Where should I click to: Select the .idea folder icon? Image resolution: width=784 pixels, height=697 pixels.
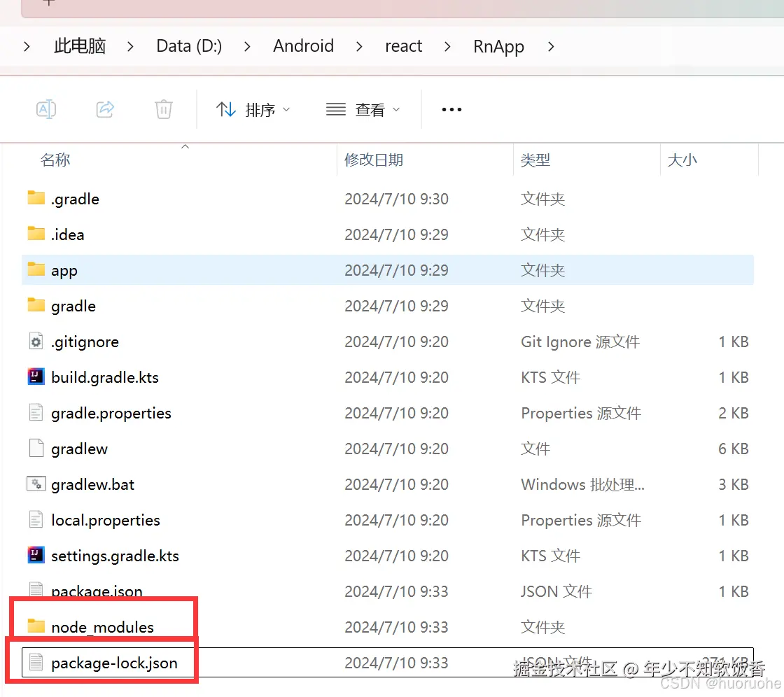point(36,234)
